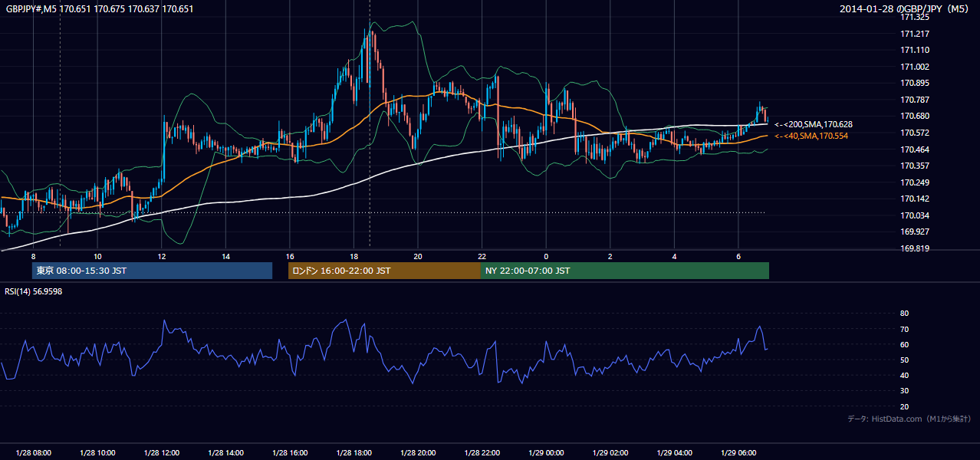Click the price axis value 171.325
Screen dimensions: 980x460
point(915,17)
